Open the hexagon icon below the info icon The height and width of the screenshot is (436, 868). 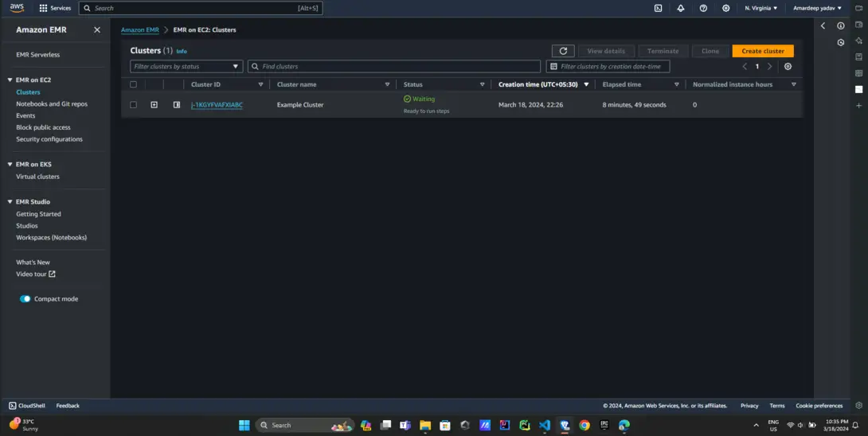pos(841,43)
